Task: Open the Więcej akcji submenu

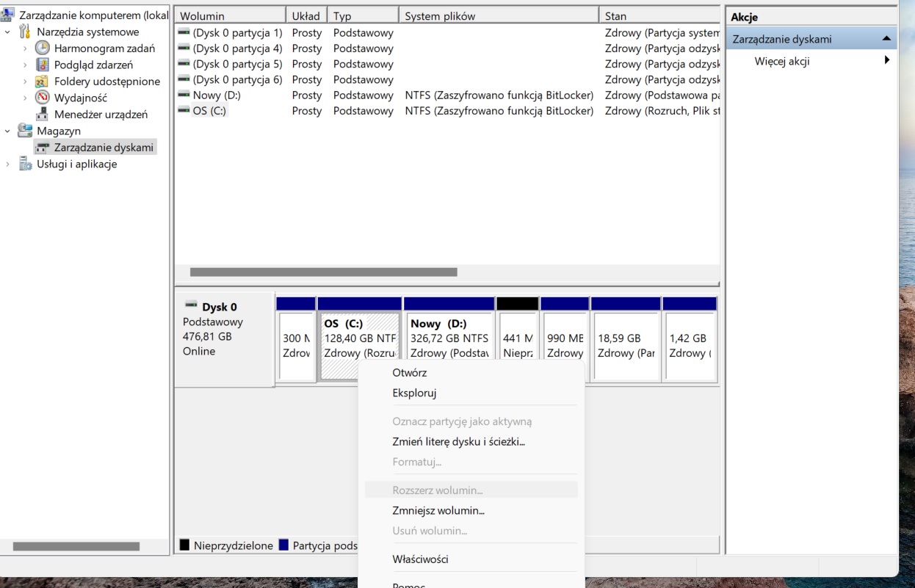Action: [886, 61]
